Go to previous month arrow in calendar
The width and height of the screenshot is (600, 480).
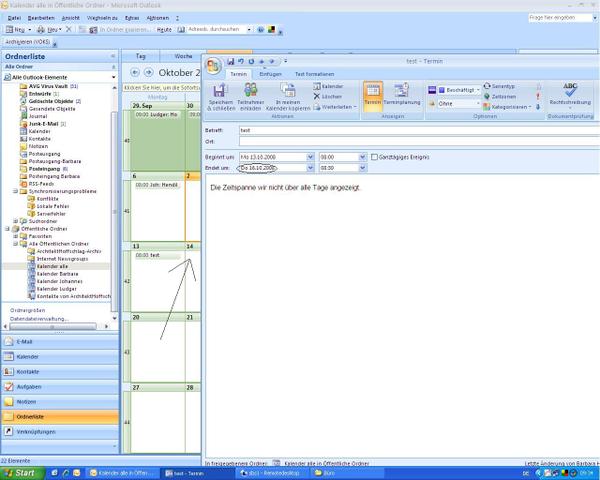coord(134,72)
